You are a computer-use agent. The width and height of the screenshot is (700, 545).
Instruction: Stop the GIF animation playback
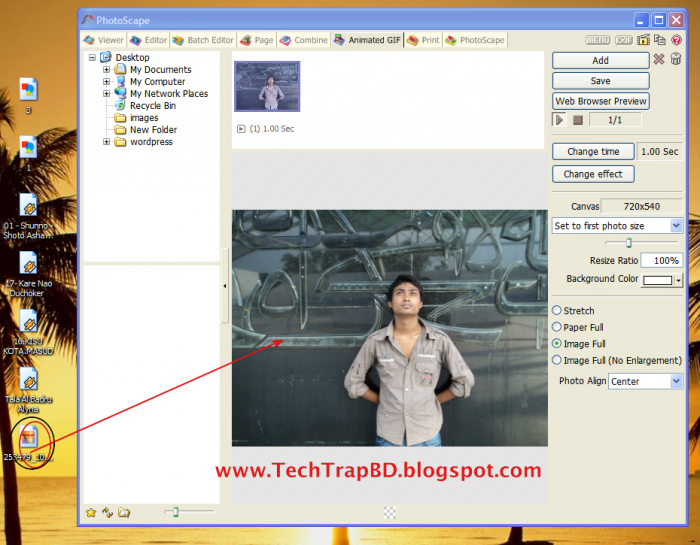pos(578,120)
